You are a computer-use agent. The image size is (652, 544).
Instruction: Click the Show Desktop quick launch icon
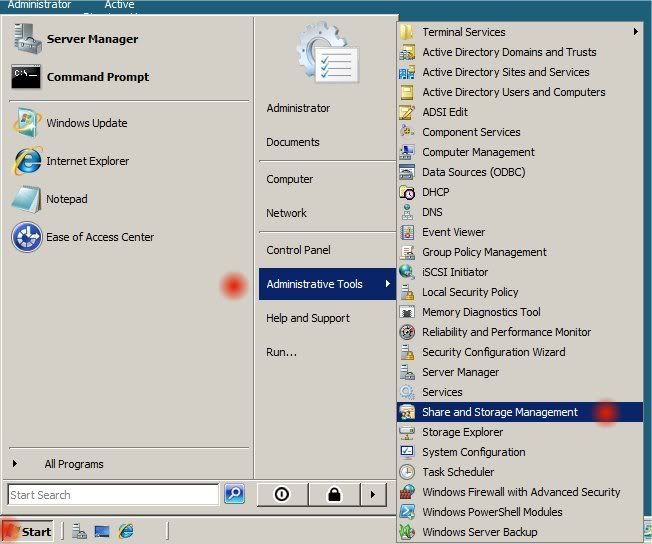coord(102,531)
